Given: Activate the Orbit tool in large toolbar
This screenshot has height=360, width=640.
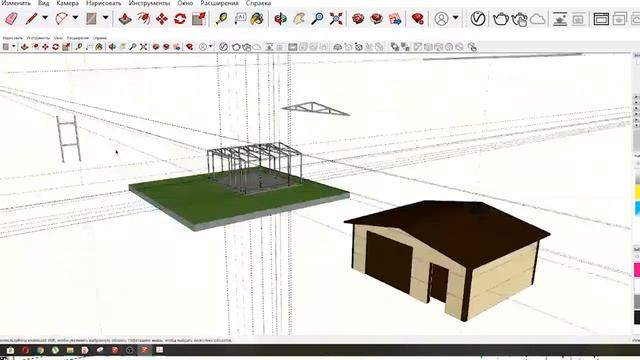Looking at the screenshot, I should click(x=280, y=19).
